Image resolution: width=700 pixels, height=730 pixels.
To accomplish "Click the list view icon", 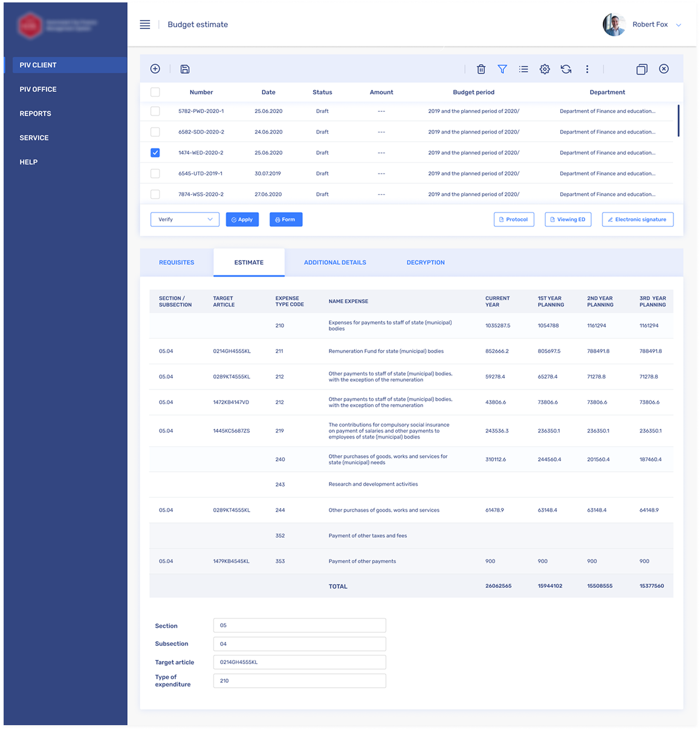I will click(x=523, y=69).
